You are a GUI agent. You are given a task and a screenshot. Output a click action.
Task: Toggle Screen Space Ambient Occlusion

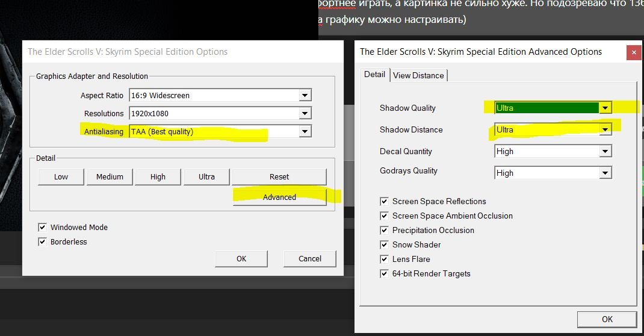[384, 216]
